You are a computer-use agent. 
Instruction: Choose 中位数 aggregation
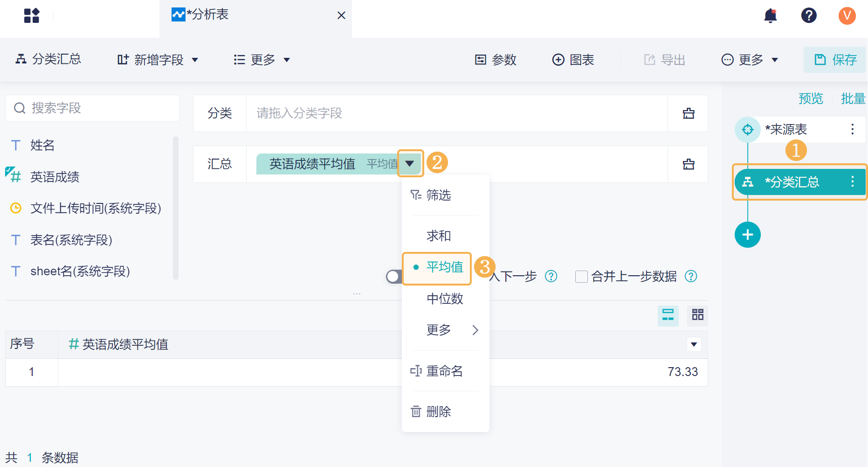446,299
